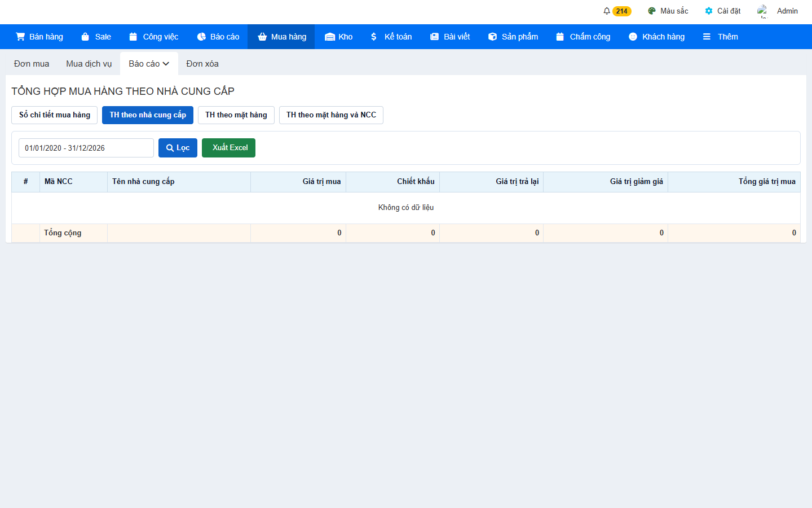This screenshot has width=812, height=508.
Task: Click the magnifier icon in Lọc button
Action: [x=170, y=148]
